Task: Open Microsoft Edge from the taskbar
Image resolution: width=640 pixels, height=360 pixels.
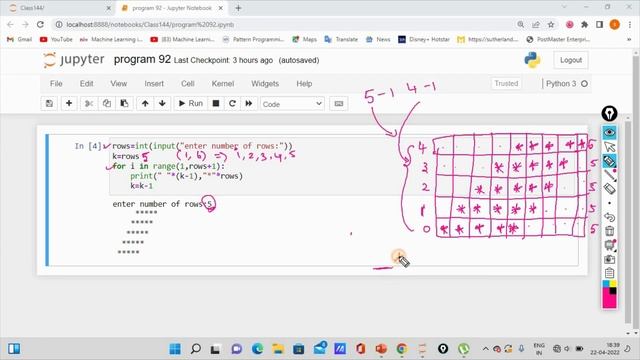Action: (x=258, y=349)
